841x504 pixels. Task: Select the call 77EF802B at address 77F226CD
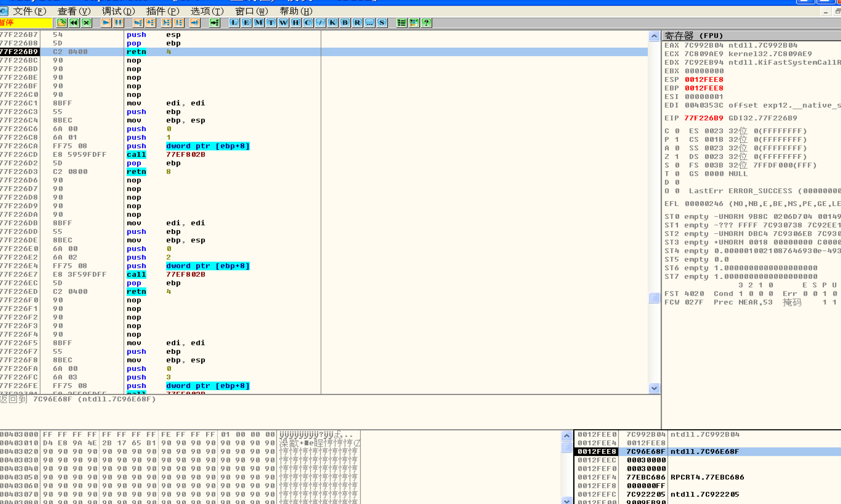tap(324, 154)
